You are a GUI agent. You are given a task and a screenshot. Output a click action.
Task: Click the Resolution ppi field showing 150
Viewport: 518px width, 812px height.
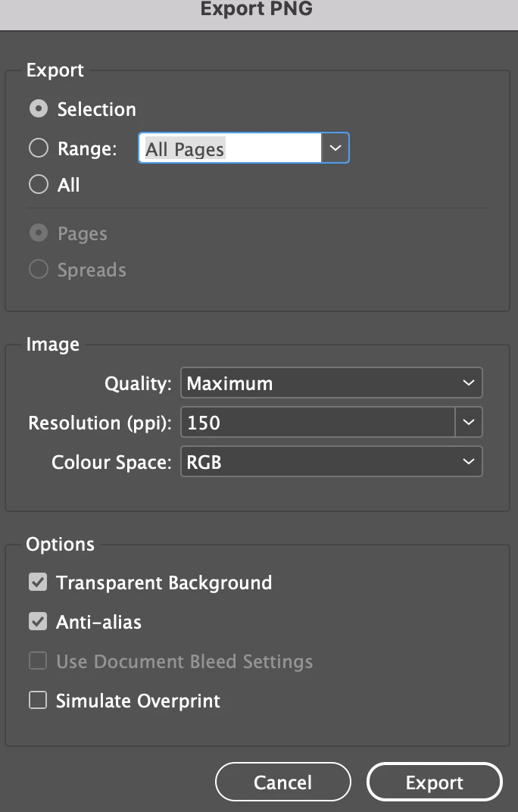point(317,423)
